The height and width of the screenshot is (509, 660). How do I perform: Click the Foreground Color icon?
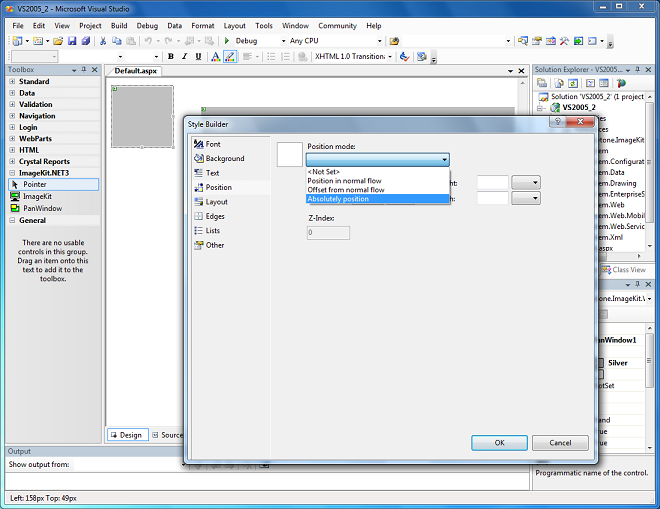(x=216, y=56)
